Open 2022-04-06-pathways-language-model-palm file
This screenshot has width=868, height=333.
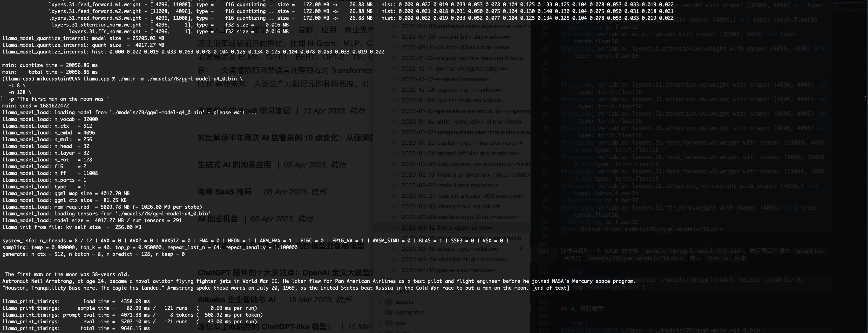click(466, 26)
